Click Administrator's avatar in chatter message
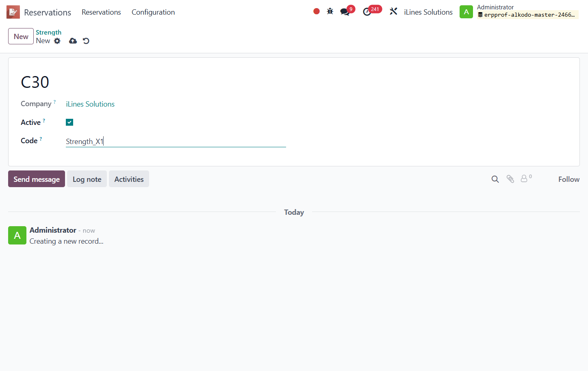Viewport: 588px width, 371px height. pyautogui.click(x=17, y=235)
